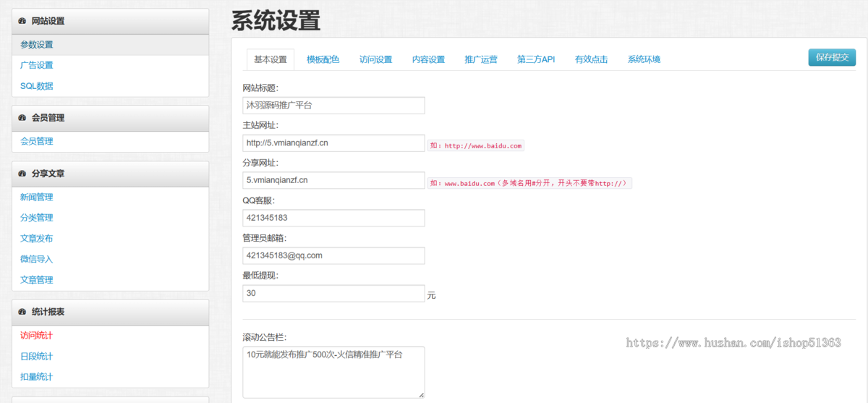Viewport: 868px width, 403px height.
Task: Click the 滚动公告栏 label
Action: click(265, 337)
